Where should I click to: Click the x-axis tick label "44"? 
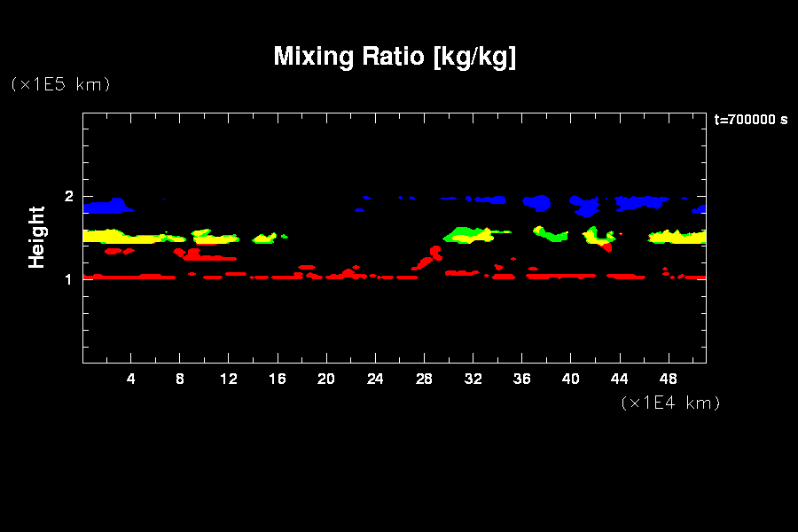pos(619,379)
